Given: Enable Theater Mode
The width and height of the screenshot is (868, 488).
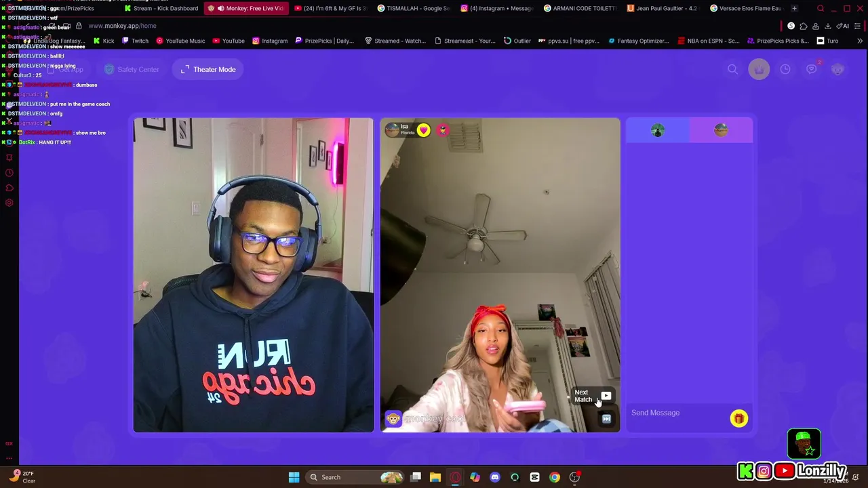Looking at the screenshot, I should (x=208, y=69).
